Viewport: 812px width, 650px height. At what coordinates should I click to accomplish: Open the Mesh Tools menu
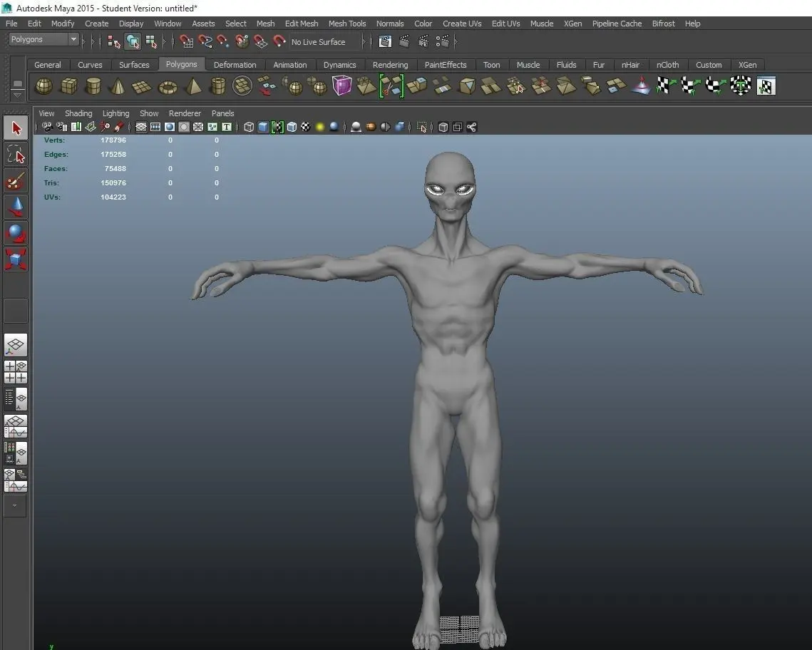coord(347,24)
